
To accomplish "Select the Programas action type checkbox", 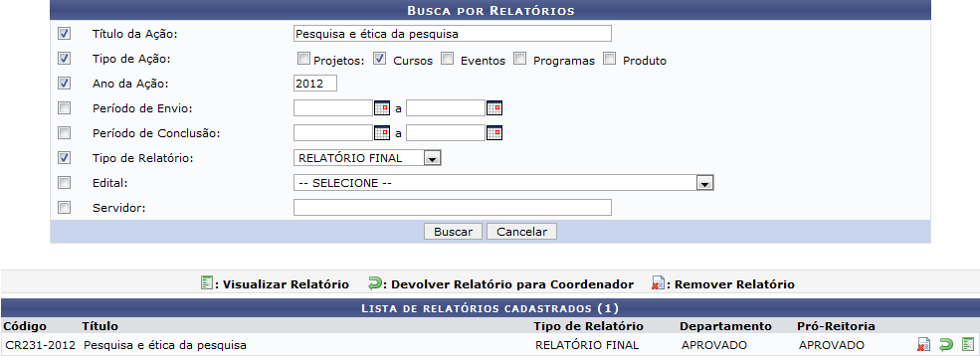I will pos(519,59).
